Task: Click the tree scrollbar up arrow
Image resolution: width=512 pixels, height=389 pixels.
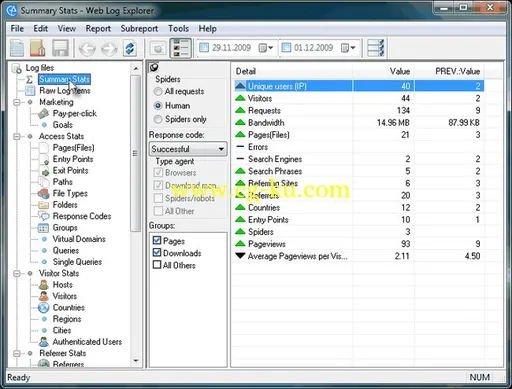Action: [136, 68]
